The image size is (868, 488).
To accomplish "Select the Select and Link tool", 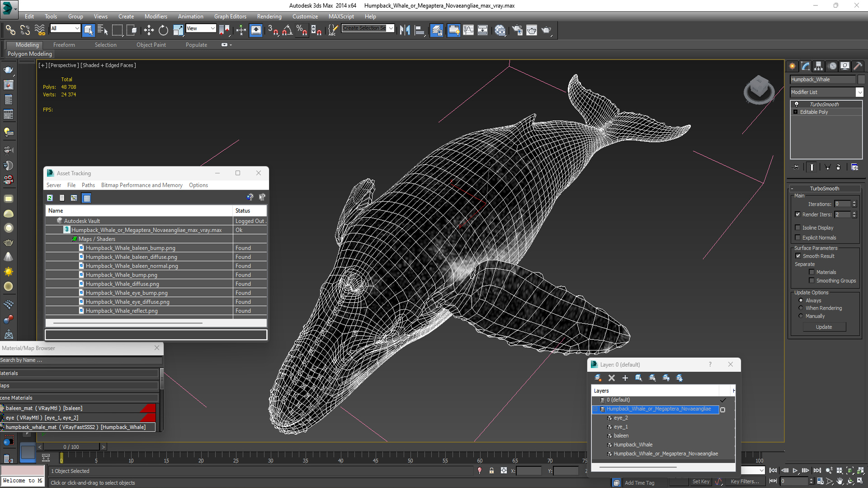I will pos(10,30).
